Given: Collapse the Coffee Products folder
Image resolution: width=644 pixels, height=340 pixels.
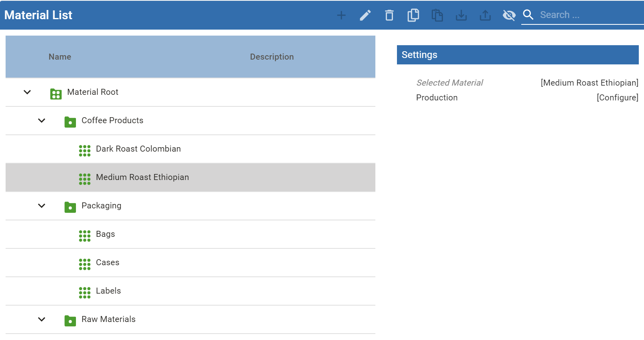Looking at the screenshot, I should pos(42,120).
